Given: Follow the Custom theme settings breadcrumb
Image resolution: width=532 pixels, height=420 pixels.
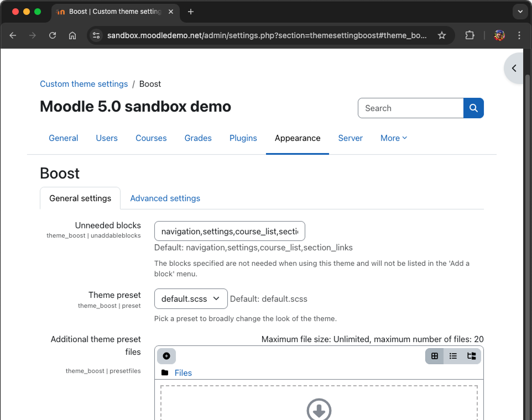Looking at the screenshot, I should click(x=84, y=84).
